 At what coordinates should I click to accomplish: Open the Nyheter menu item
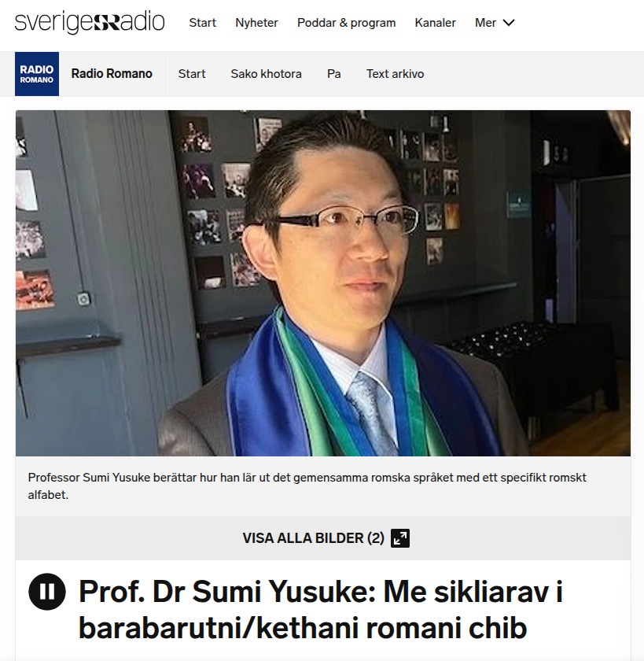(256, 23)
